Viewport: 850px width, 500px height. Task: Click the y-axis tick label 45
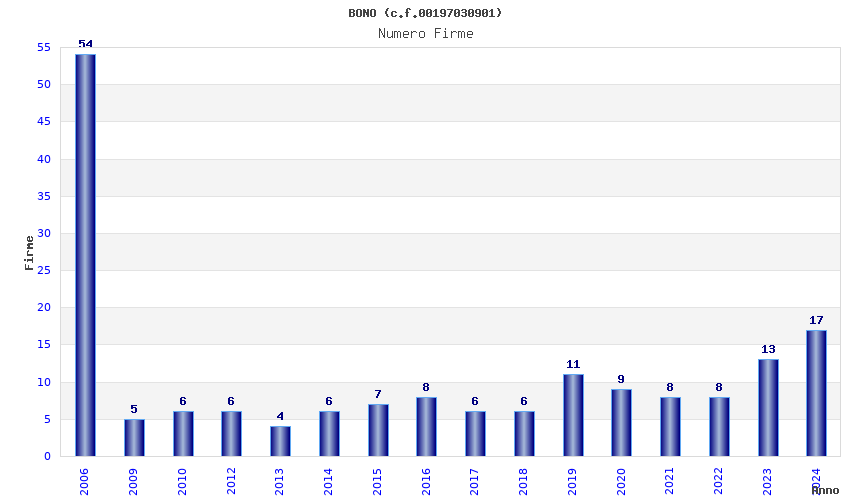(44, 121)
